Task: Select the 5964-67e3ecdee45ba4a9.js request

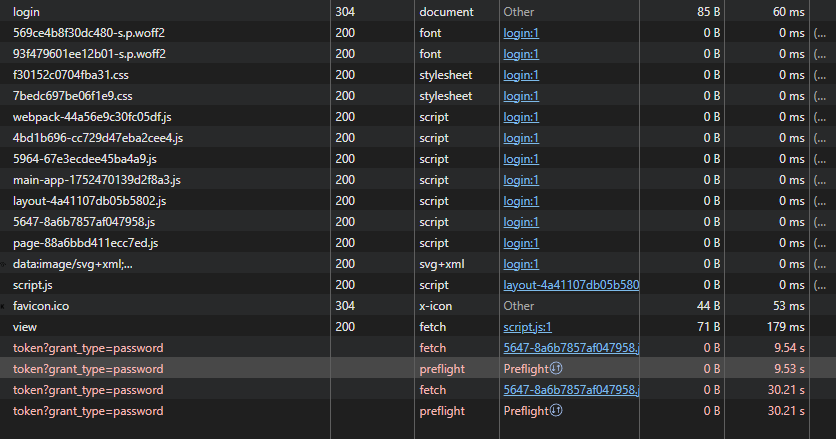Action: pyautogui.click(x=85, y=159)
